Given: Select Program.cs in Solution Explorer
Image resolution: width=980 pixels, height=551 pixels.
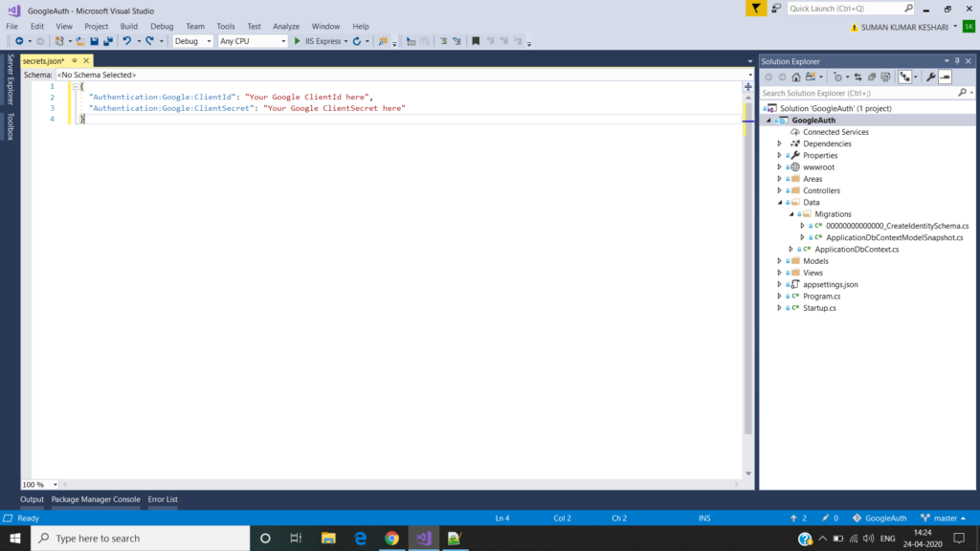Looking at the screenshot, I should [821, 297].
